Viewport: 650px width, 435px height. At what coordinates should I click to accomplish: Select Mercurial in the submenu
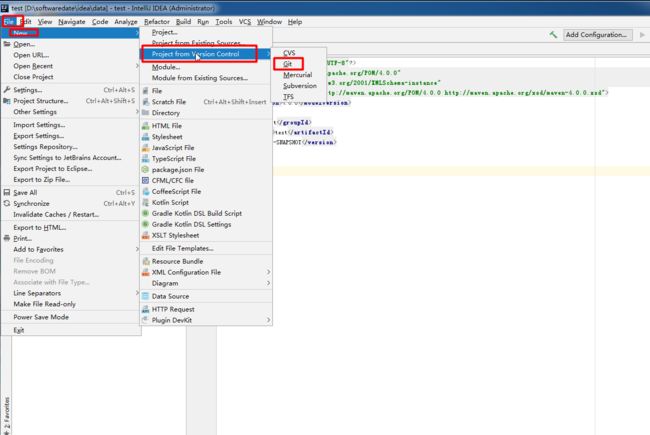[298, 75]
